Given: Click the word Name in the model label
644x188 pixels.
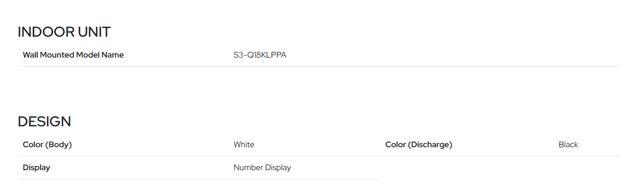Looking at the screenshot, I should click(x=112, y=55).
